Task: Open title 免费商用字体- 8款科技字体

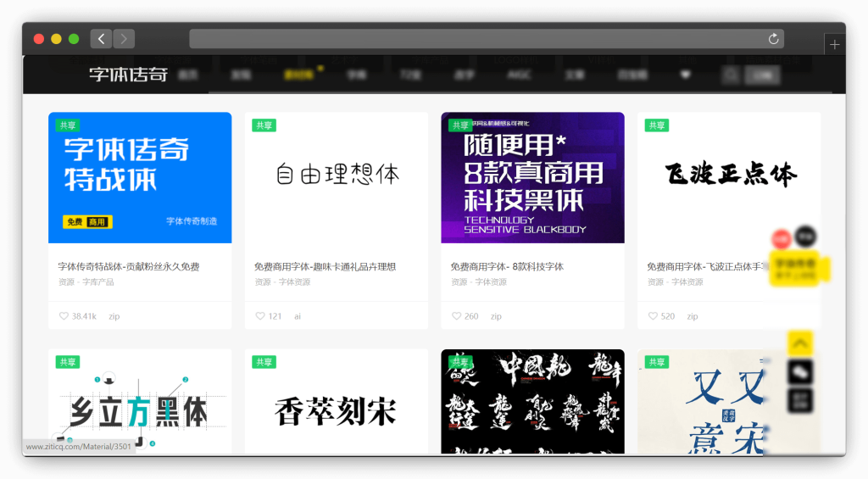Action: pos(507,266)
